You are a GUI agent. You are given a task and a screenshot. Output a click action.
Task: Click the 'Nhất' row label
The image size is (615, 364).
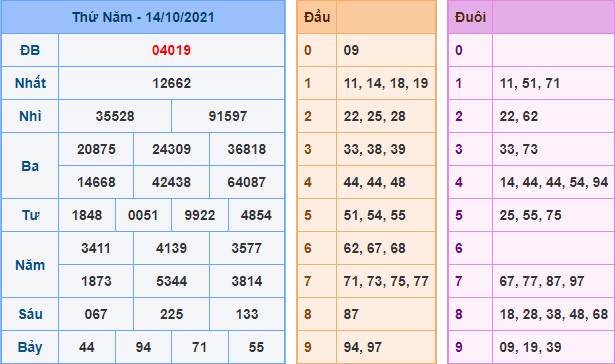30,83
